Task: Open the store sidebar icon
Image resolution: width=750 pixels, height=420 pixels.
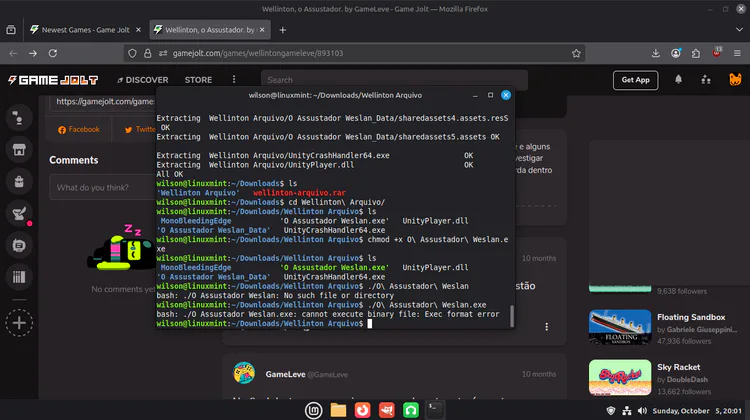Action: tap(19, 150)
